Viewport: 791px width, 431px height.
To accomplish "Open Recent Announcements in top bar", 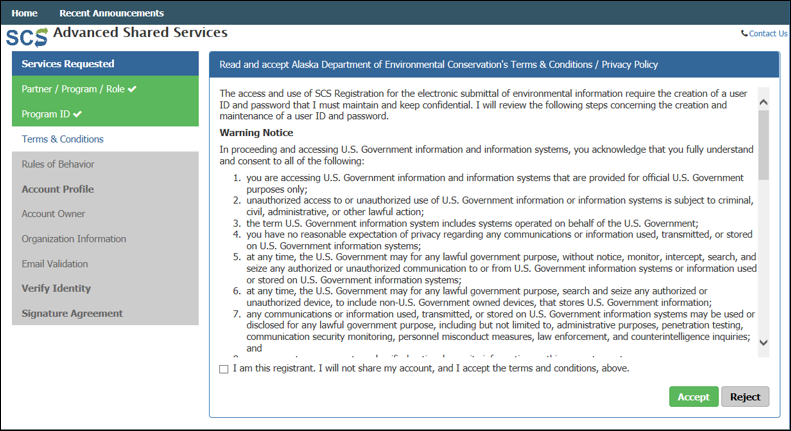I will click(x=111, y=13).
